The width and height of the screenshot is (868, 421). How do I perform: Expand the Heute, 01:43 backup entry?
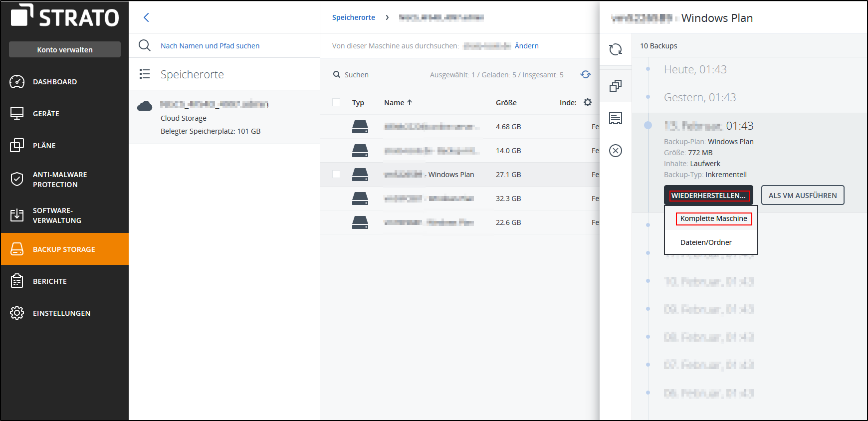click(695, 69)
